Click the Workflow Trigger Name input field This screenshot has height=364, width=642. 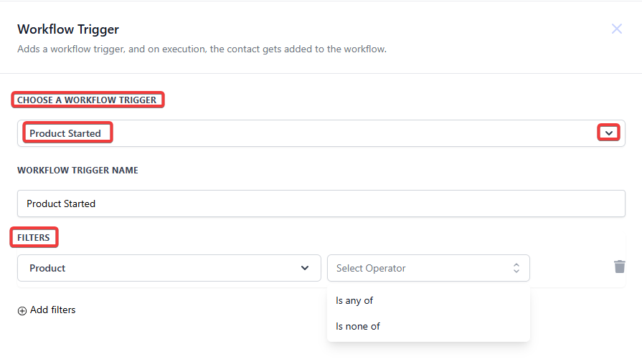pos(321,203)
